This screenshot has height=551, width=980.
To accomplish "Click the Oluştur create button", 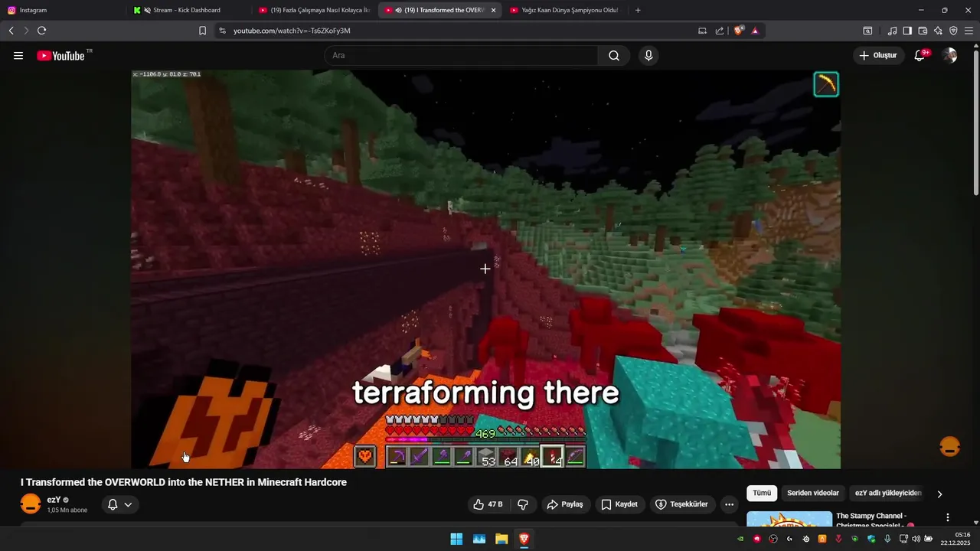I will (x=878, y=55).
